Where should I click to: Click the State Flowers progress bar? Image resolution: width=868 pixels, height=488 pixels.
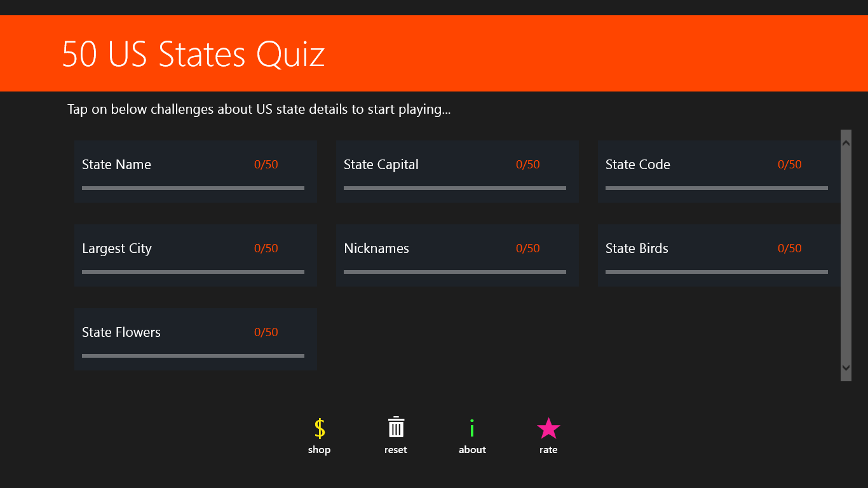[x=193, y=356]
